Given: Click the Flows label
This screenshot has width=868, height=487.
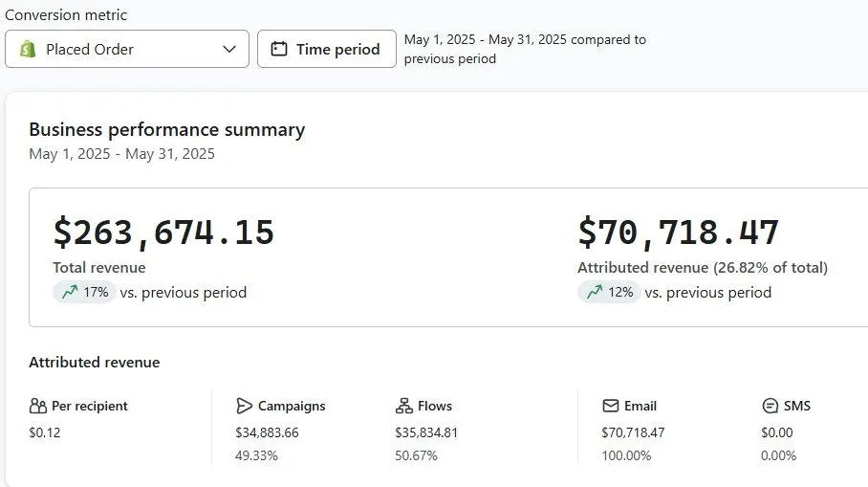Looking at the screenshot, I should point(435,406).
